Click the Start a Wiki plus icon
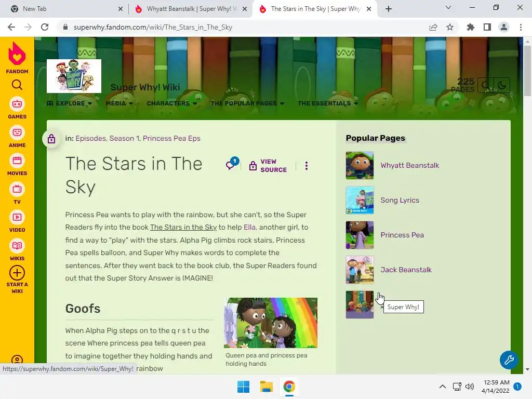The width and height of the screenshot is (532, 399). [17, 273]
